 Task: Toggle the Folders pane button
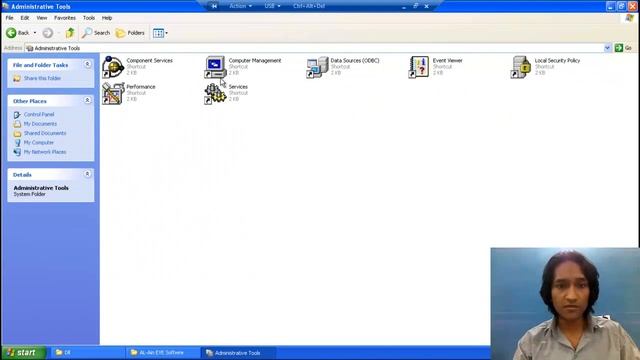[x=130, y=33]
